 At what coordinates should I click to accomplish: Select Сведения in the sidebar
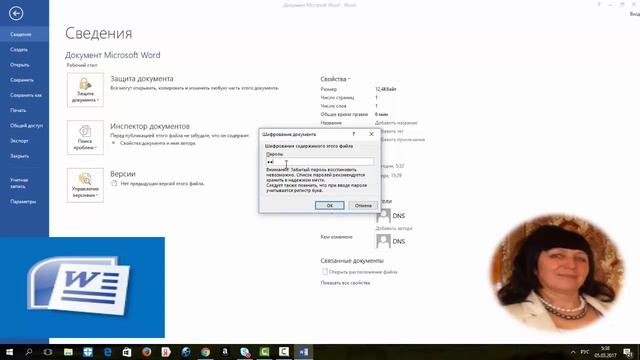coord(24,34)
